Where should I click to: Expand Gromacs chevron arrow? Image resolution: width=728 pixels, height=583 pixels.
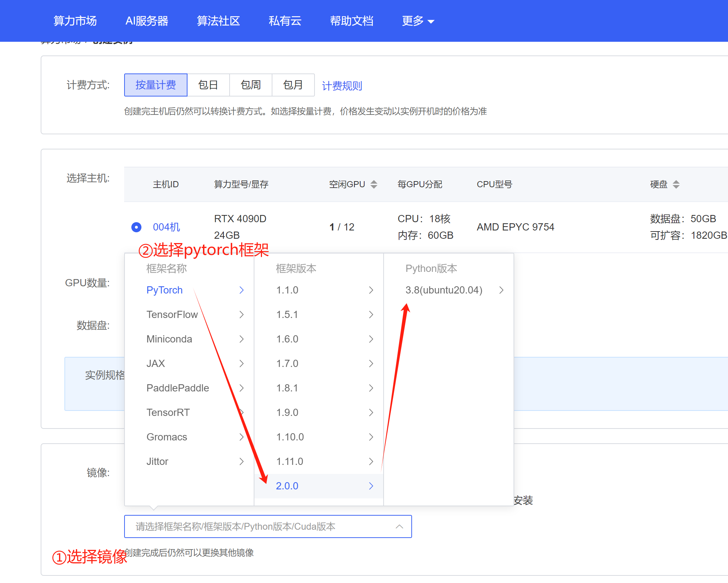(241, 437)
